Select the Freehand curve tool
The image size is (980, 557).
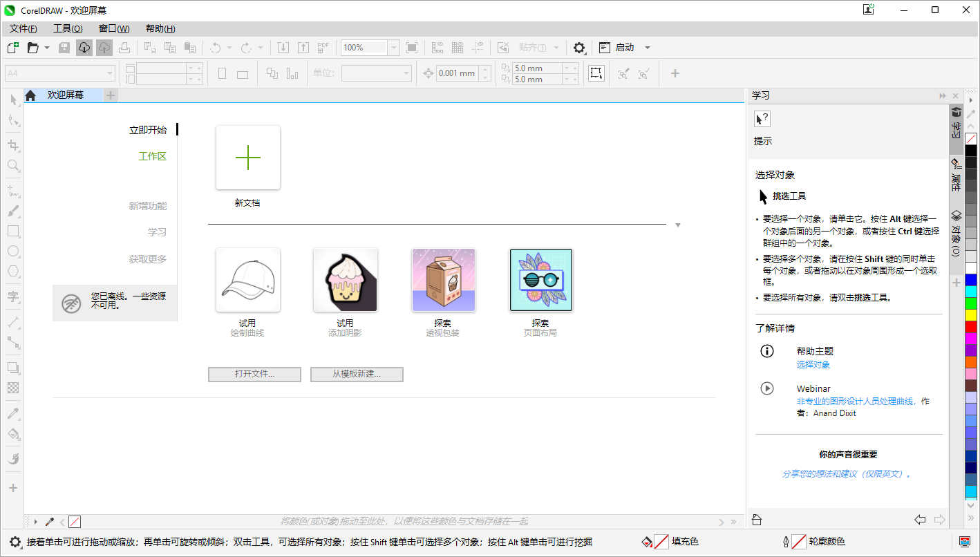click(x=13, y=191)
